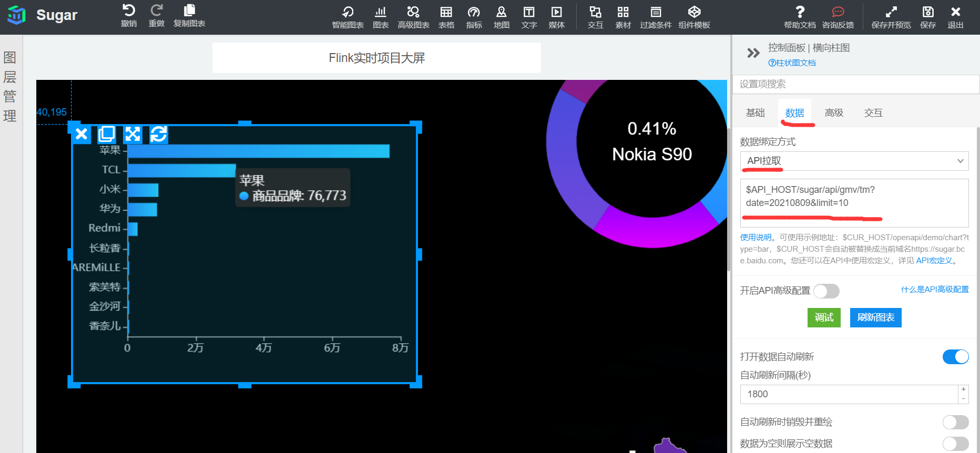
Task: Toggle 开启API高级配置 switch
Action: [826, 291]
